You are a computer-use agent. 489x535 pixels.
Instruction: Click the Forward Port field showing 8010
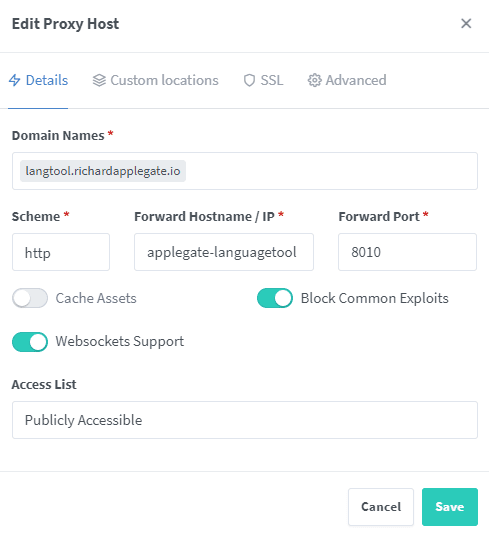pos(407,252)
